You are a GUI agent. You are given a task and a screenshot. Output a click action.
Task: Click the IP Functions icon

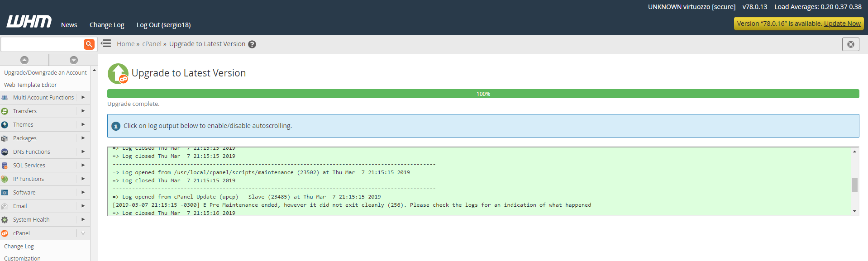pyautogui.click(x=5, y=179)
